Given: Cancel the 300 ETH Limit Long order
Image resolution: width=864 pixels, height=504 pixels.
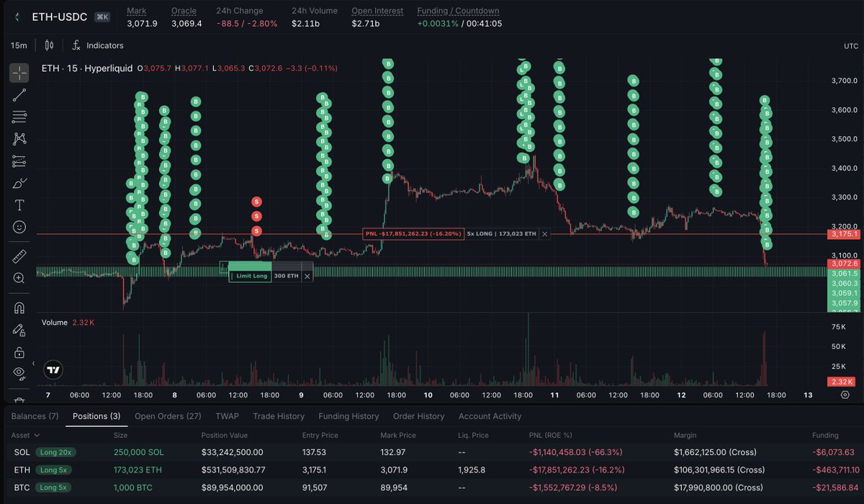Looking at the screenshot, I should (x=307, y=276).
